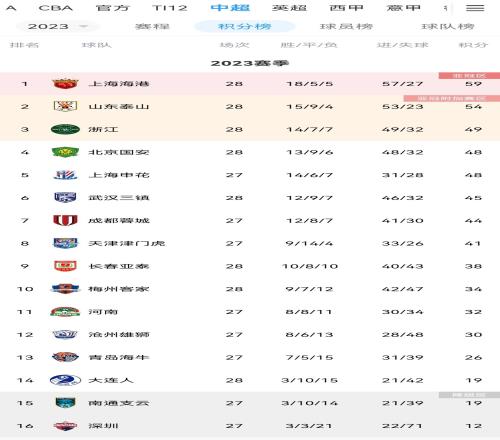Open the 球队榜 team rankings sub-tab
Screen dimensions: 500x440
[x=448, y=26]
